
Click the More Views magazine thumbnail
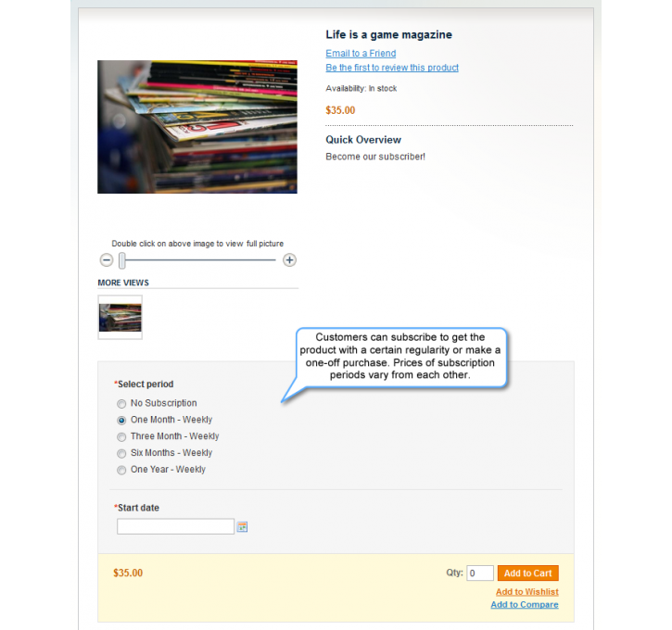[x=120, y=318]
